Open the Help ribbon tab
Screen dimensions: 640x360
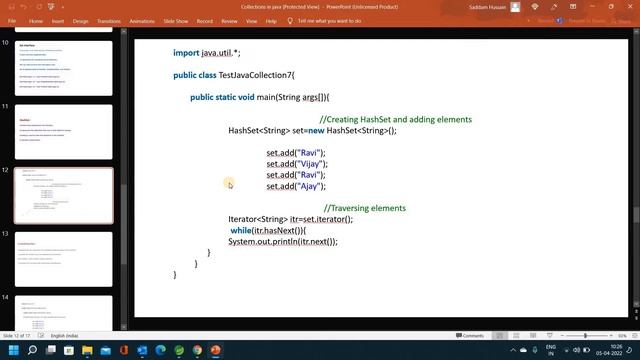(271, 21)
